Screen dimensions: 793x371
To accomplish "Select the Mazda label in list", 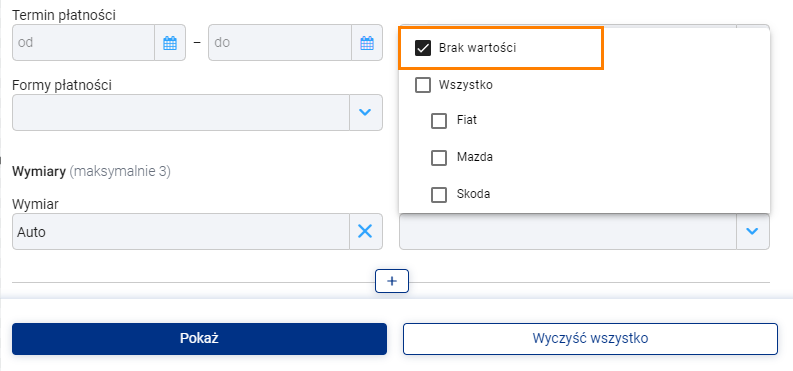I will 475,157.
